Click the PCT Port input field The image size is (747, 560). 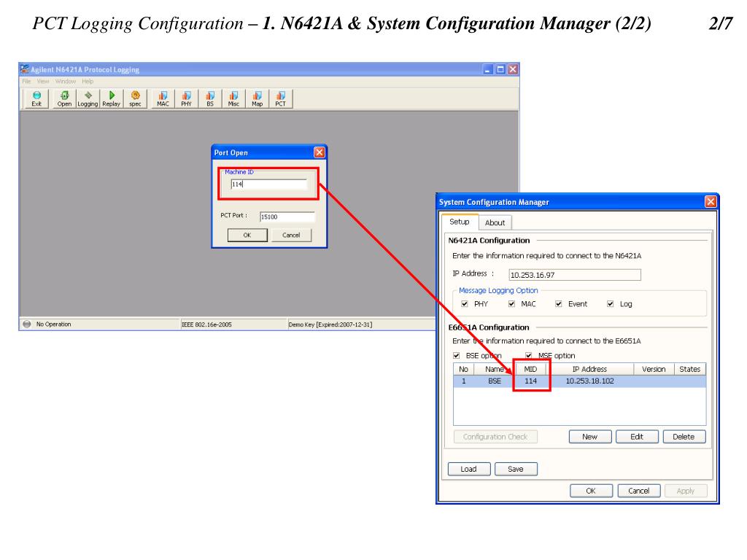click(x=287, y=217)
